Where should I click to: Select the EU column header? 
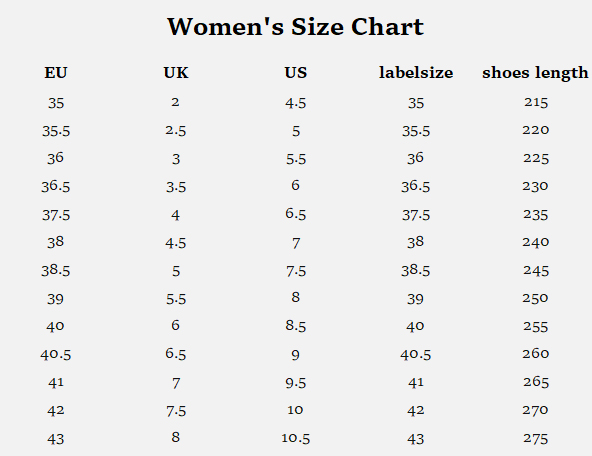56,72
